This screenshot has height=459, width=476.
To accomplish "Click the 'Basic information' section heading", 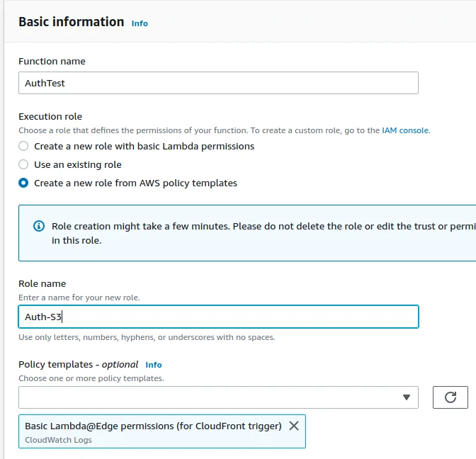I will (x=71, y=22).
